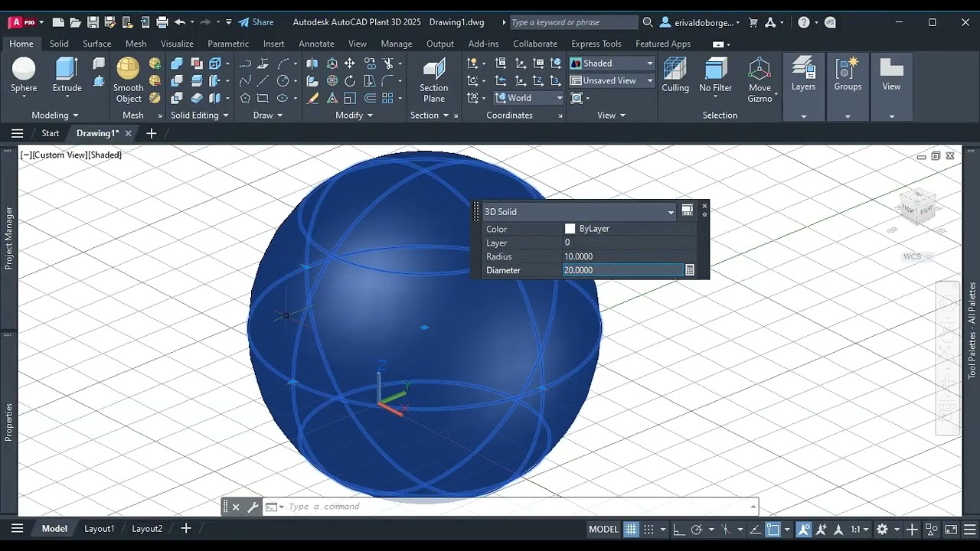980x551 pixels.
Task: Toggle Dynamic Input angle icon
Action: tap(755, 529)
